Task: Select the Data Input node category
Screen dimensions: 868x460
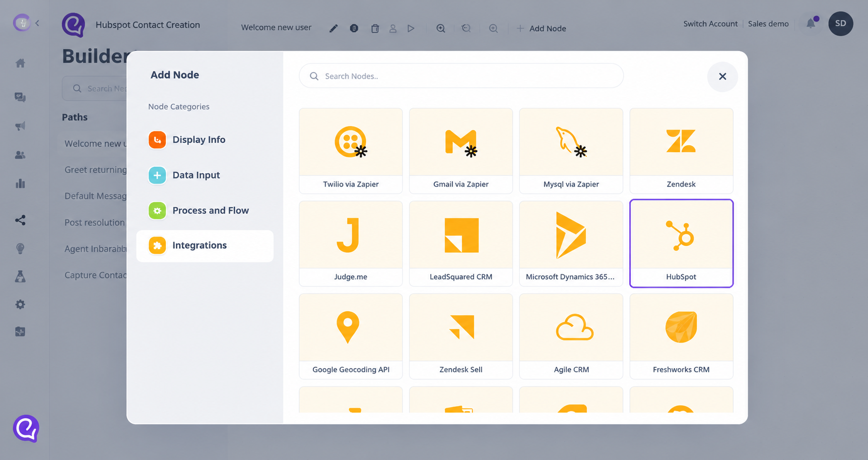Action: pos(205,175)
